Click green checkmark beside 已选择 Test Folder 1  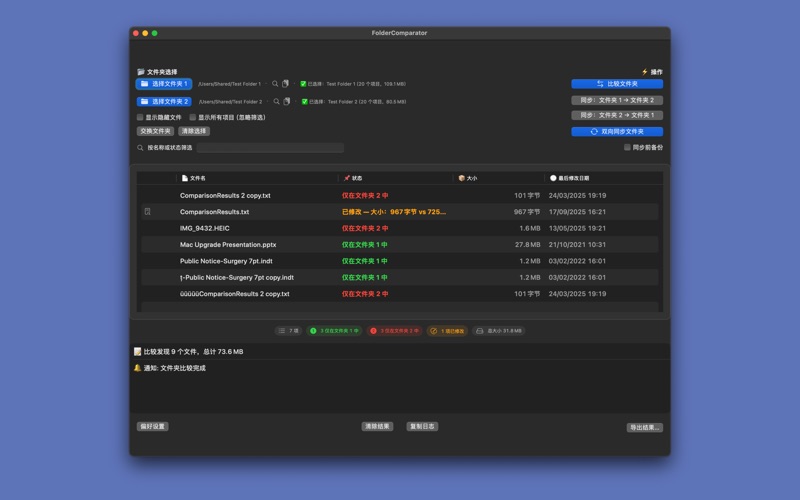303,84
